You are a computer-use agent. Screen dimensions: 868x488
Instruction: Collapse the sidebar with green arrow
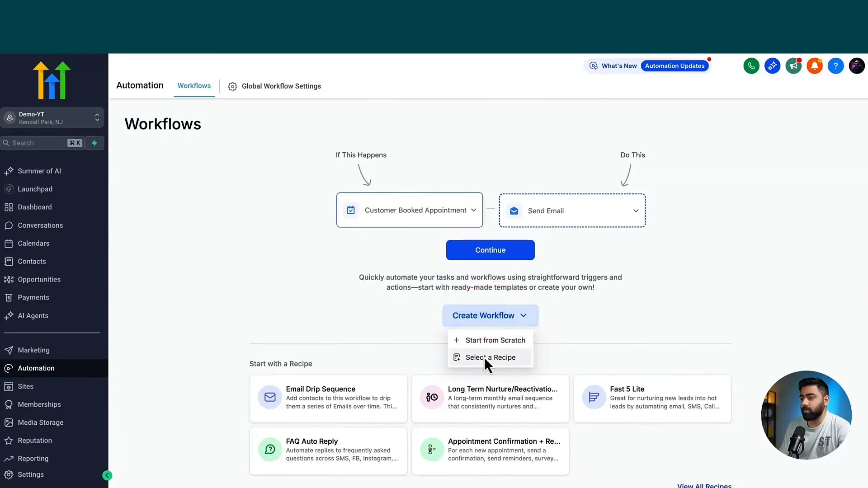[x=107, y=475]
